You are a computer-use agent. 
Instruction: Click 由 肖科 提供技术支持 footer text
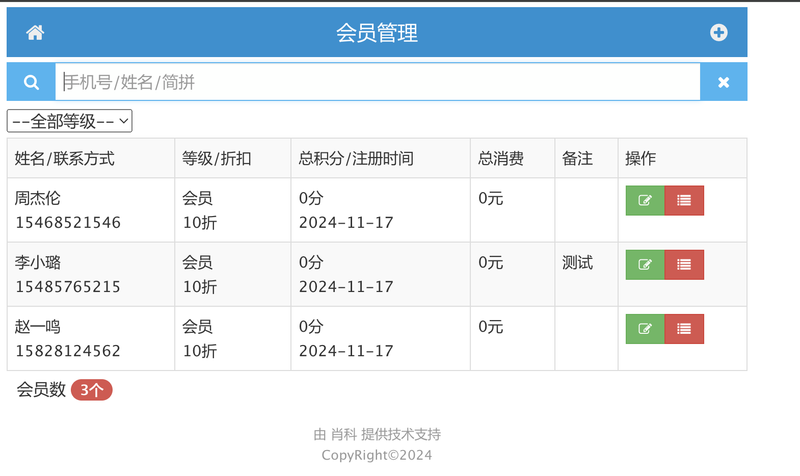[x=377, y=434]
